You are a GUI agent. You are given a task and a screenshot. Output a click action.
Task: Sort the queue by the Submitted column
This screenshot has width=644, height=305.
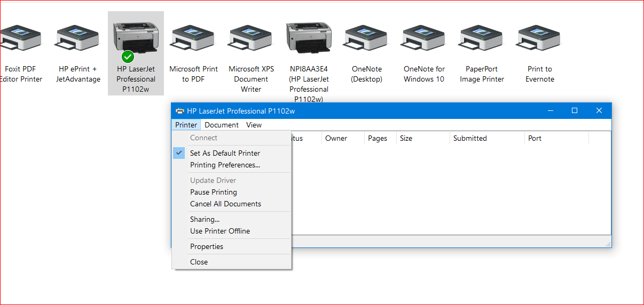click(487, 138)
